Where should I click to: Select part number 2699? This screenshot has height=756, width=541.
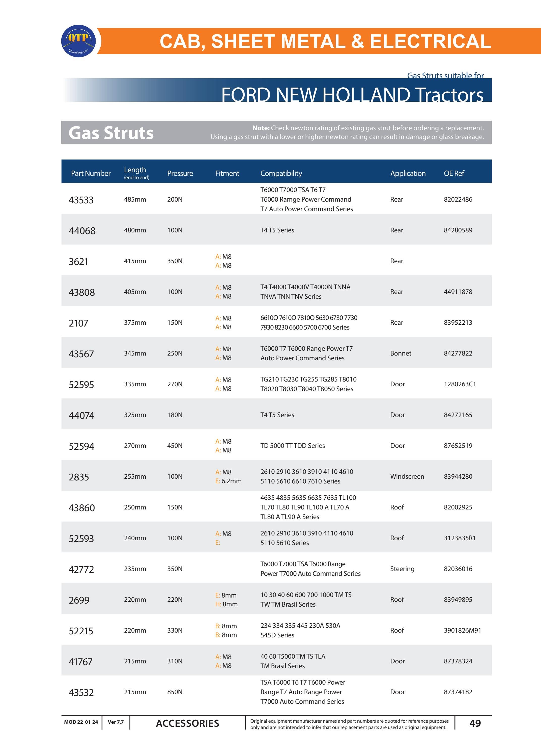[x=79, y=600]
